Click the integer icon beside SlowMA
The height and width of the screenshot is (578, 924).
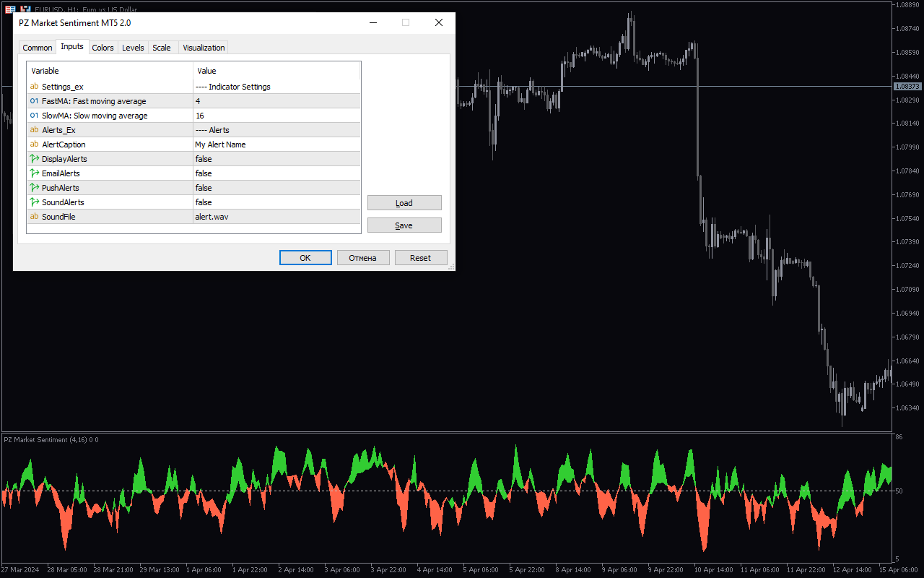35,116
